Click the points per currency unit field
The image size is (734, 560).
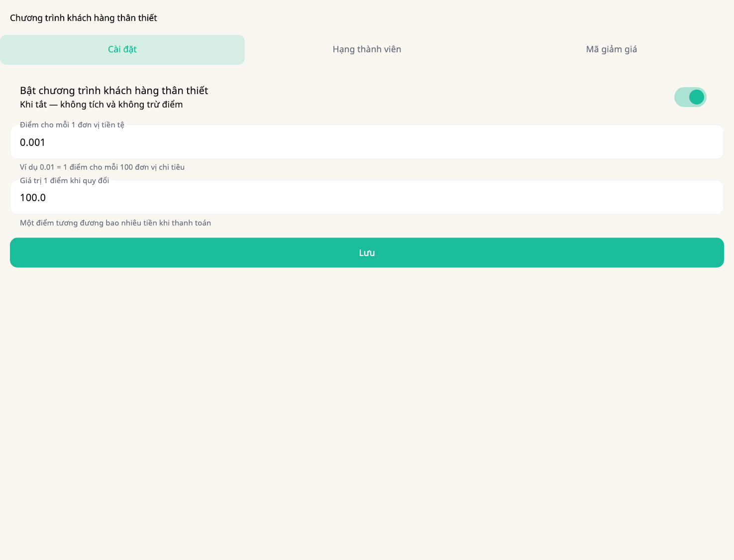point(367,142)
